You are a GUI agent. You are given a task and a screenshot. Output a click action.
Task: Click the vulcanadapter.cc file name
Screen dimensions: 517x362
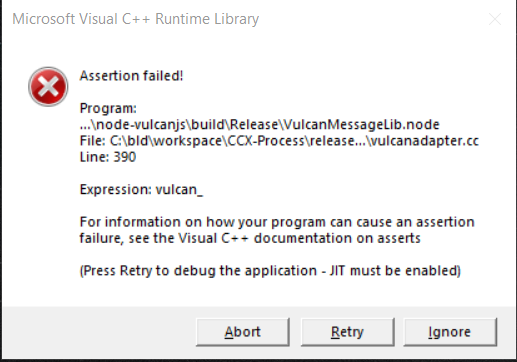(425, 141)
